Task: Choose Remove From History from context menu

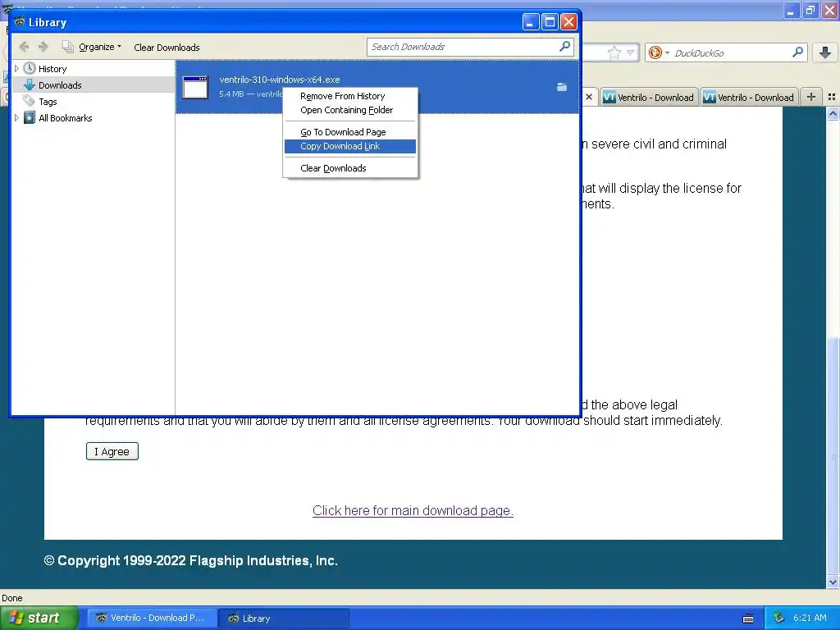Action: coord(350,96)
